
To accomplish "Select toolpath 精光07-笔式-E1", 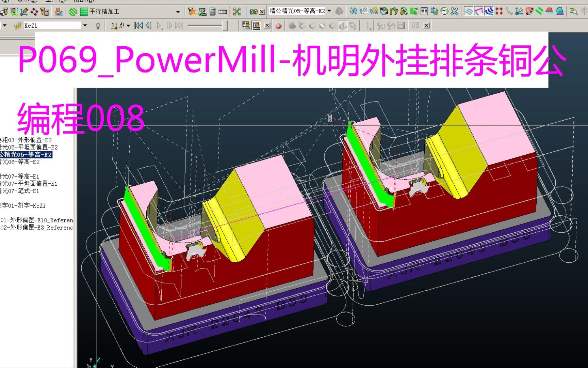I will point(20,191).
